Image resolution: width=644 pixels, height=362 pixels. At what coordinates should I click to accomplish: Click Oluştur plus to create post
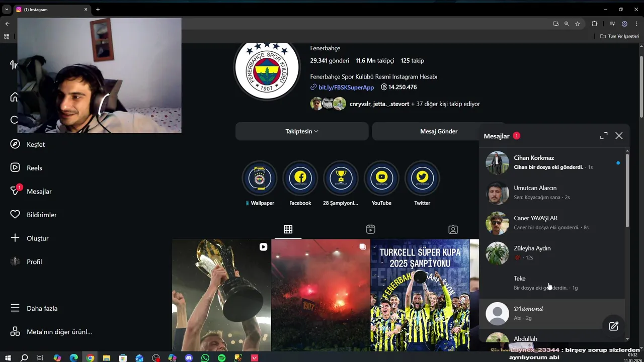(x=30, y=238)
